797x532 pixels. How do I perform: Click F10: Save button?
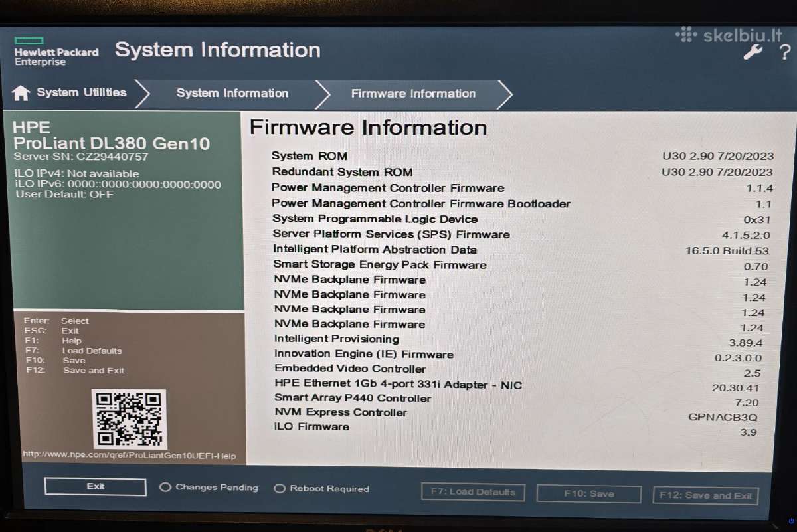pyautogui.click(x=589, y=494)
